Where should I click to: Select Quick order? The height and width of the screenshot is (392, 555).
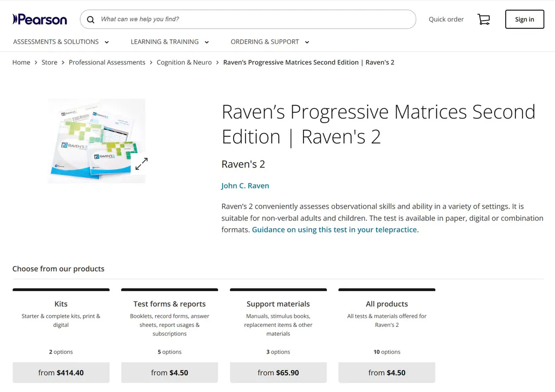click(446, 19)
